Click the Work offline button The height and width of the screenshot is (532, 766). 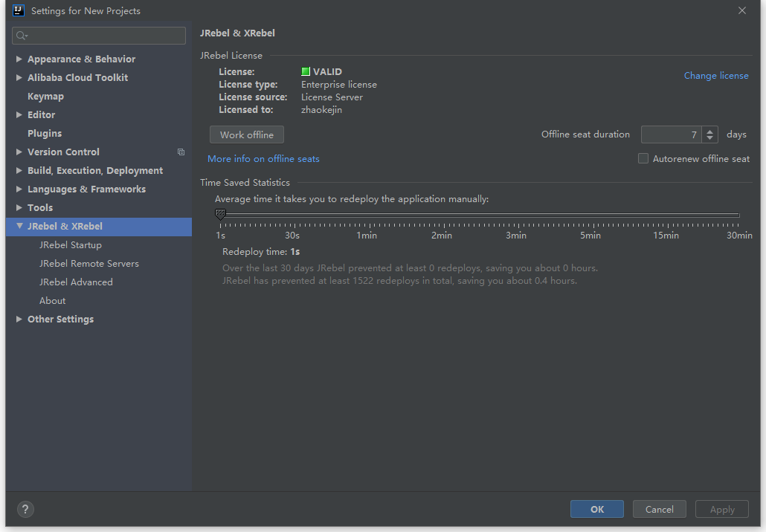[247, 134]
